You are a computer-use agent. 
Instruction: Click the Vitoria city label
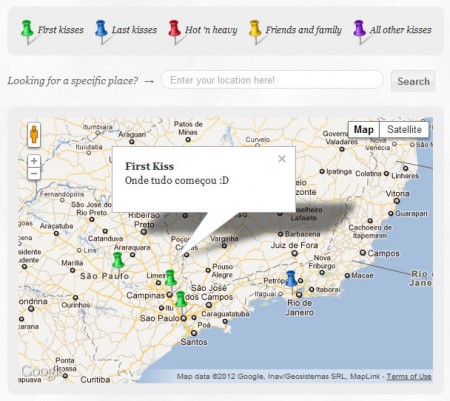pyautogui.click(x=397, y=193)
